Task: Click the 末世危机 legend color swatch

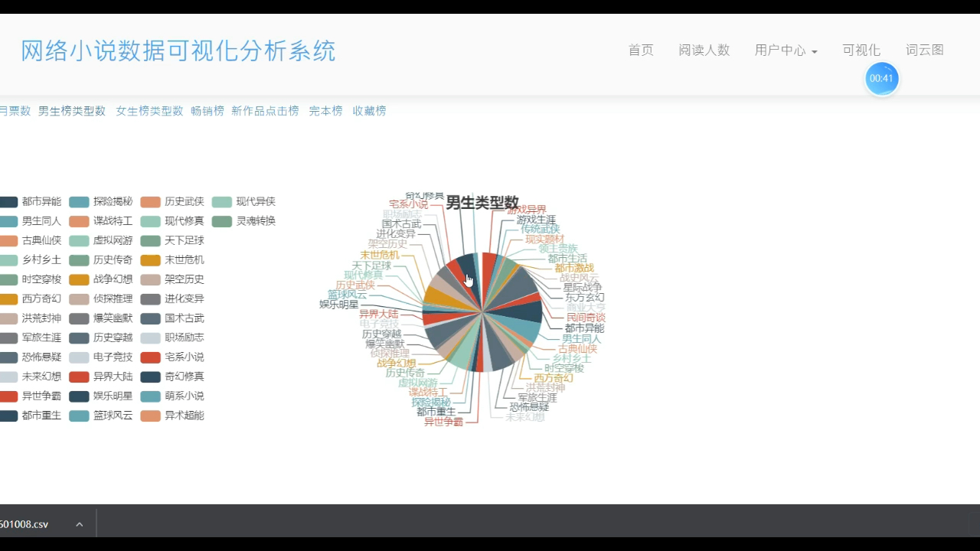Action: click(150, 260)
